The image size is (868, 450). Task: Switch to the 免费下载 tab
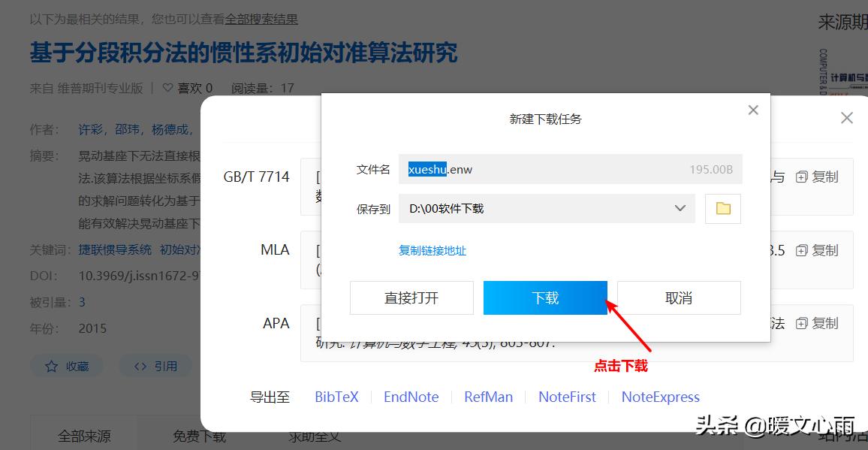click(198, 435)
